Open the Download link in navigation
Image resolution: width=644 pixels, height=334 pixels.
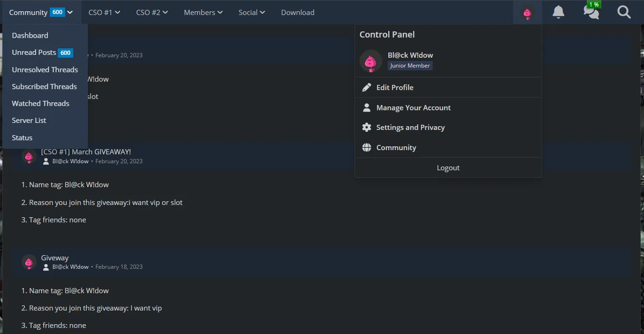point(298,12)
